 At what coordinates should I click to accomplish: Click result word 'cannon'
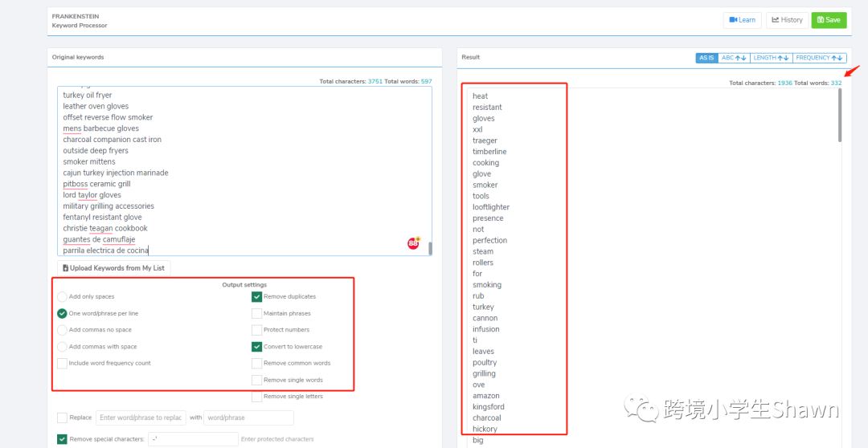485,318
